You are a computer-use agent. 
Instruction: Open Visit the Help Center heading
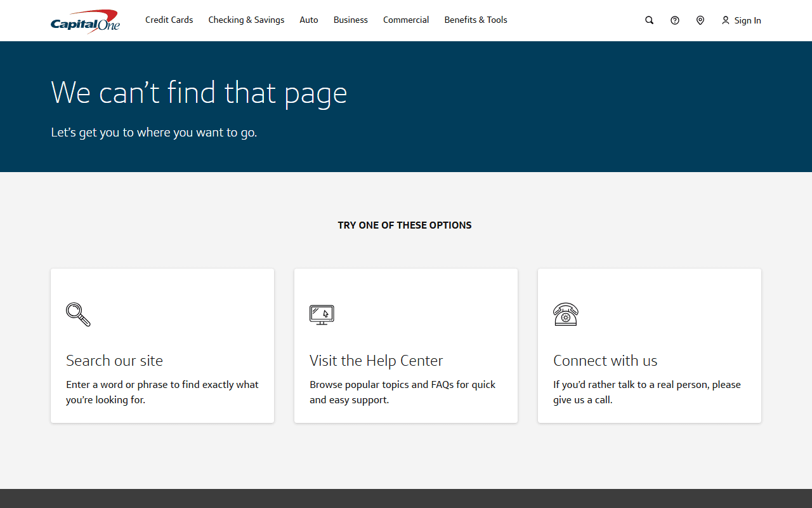(376, 361)
